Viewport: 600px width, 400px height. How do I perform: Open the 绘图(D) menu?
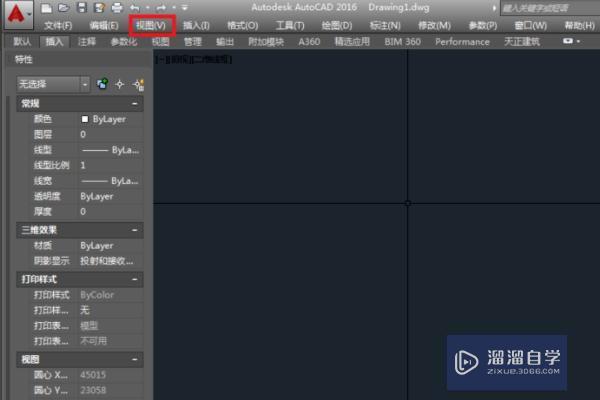pos(337,26)
